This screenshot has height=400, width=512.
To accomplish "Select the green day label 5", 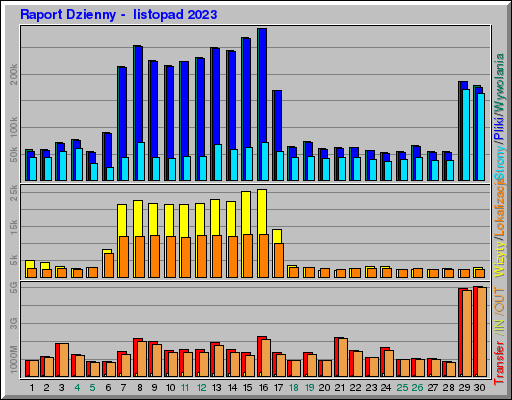I will tap(93, 388).
